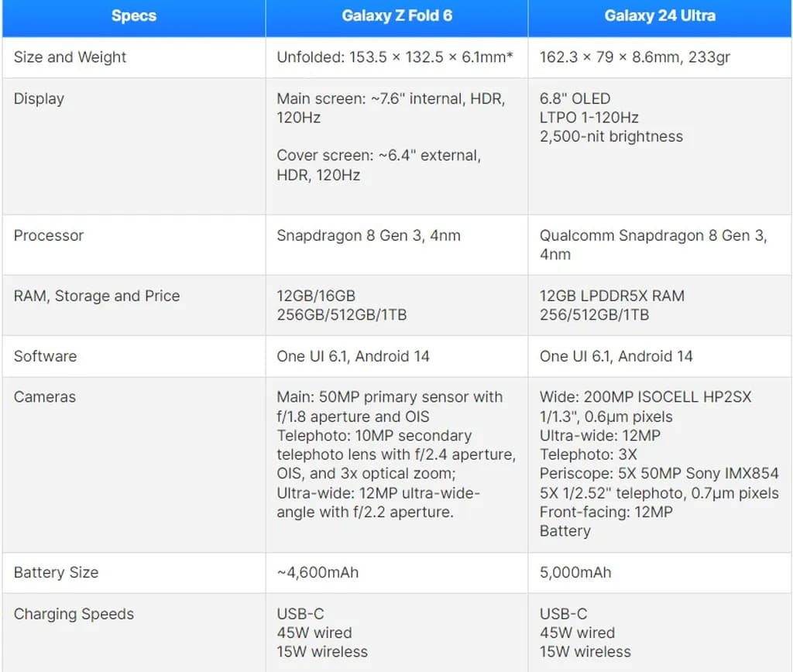
Task: Select the 162.3 × 79 × 8.6mm, 233gr cell
Action: tap(635, 57)
